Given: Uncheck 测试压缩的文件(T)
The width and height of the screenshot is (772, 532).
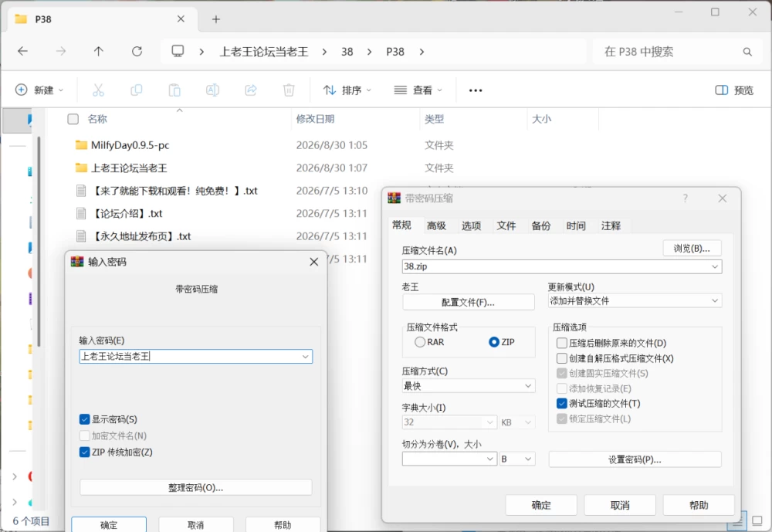Looking at the screenshot, I should coord(562,403).
